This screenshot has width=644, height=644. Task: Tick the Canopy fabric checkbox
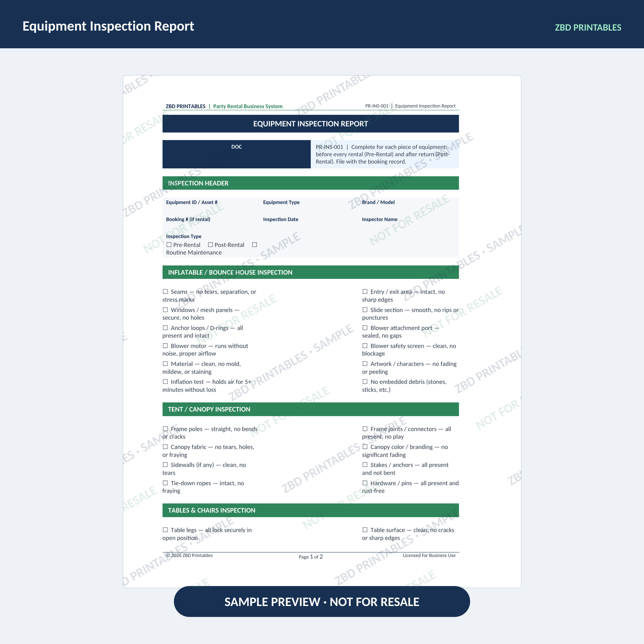coord(165,447)
